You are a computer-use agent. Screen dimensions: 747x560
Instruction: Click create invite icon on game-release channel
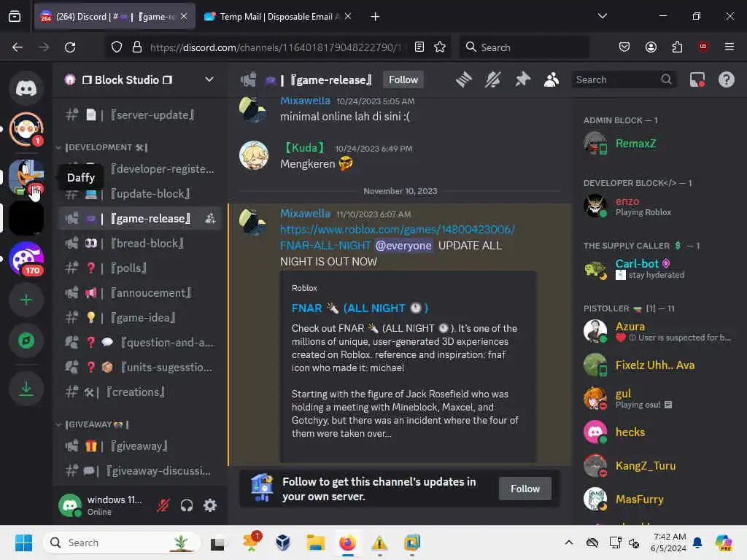(210, 219)
